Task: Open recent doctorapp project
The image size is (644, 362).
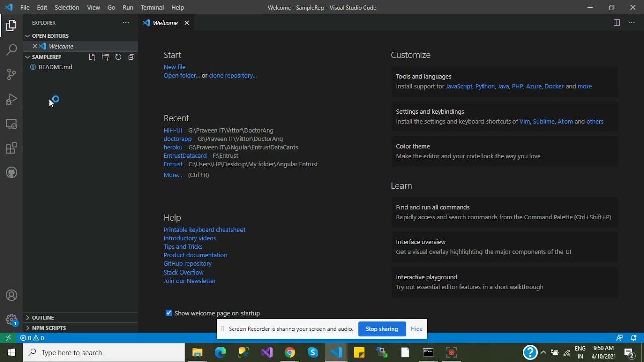Action: [177, 139]
